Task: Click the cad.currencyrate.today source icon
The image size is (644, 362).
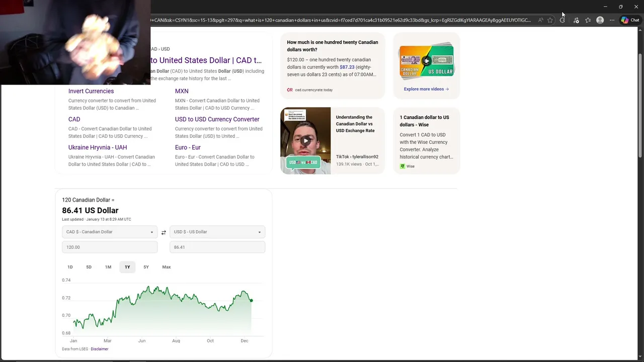Action: [290, 90]
